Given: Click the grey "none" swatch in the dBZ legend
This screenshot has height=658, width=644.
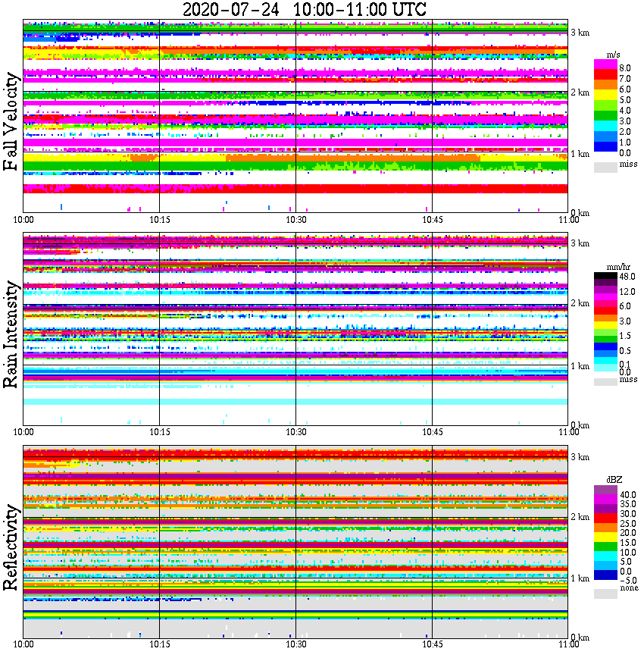Looking at the screenshot, I should click(605, 594).
